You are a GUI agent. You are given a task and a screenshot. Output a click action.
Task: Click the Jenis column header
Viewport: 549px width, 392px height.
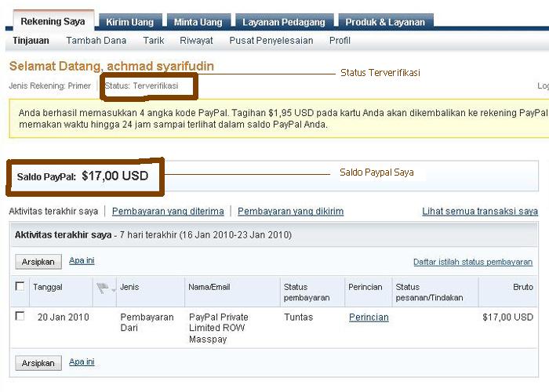[129, 287]
